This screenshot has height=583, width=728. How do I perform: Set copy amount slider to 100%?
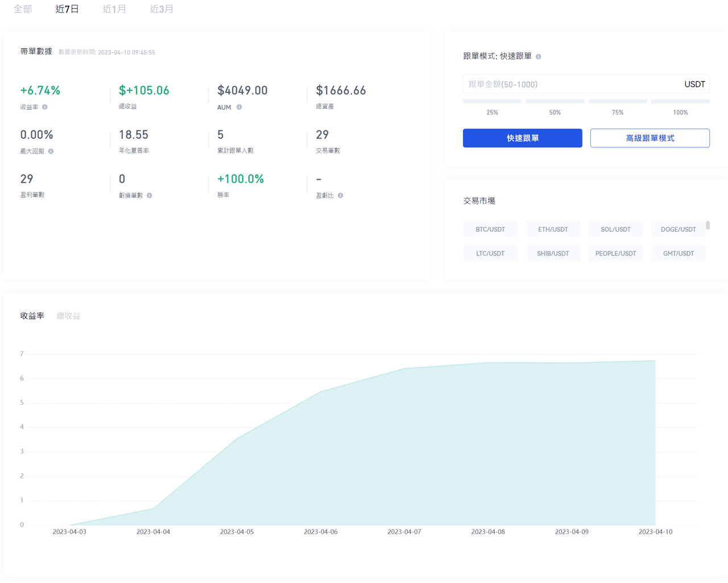click(x=680, y=102)
